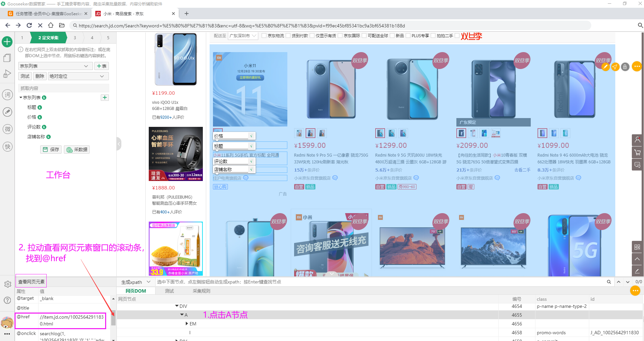Stop page loading with the X icon
644x341 pixels.
tap(40, 25)
